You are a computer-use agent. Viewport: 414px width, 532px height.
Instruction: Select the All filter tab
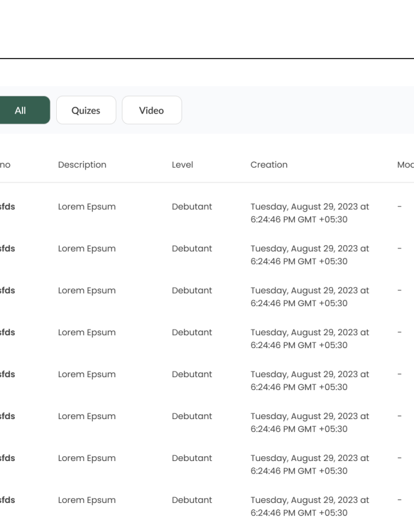(21, 111)
